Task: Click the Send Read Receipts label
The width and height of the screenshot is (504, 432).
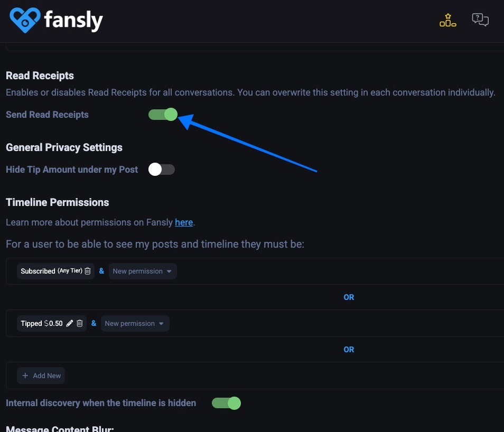Action: [x=47, y=115]
